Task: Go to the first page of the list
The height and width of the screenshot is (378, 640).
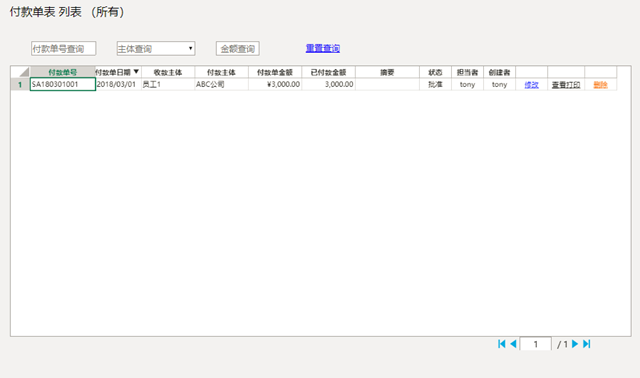Action: (502, 344)
